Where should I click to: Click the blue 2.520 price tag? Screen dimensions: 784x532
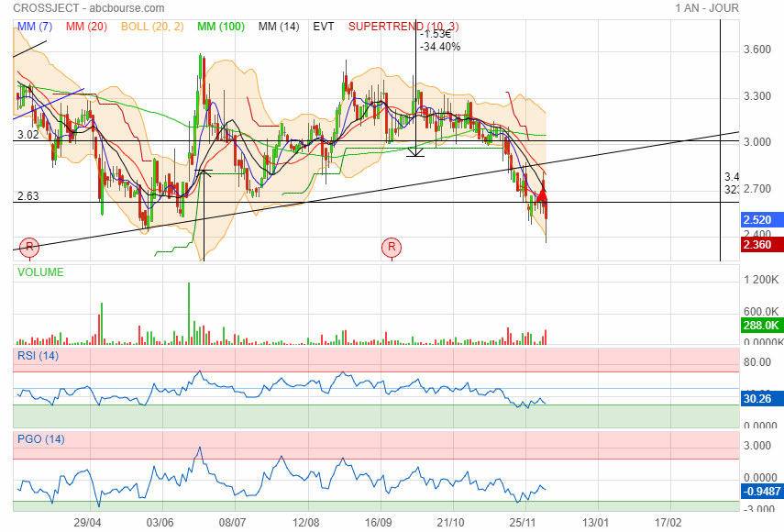tap(762, 220)
